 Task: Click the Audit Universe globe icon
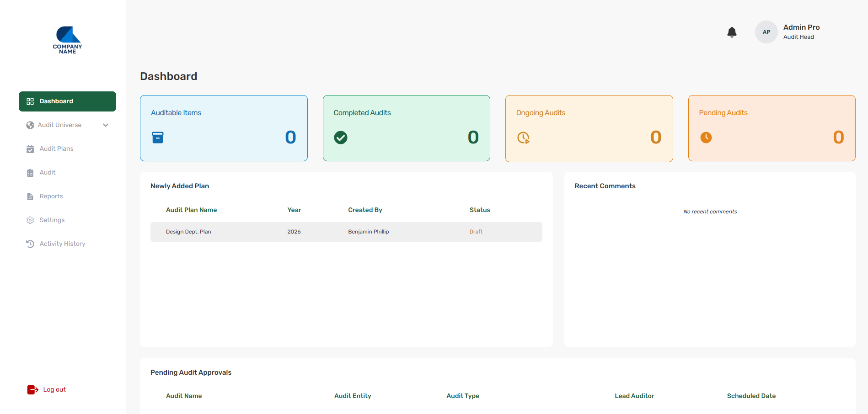pyautogui.click(x=30, y=125)
